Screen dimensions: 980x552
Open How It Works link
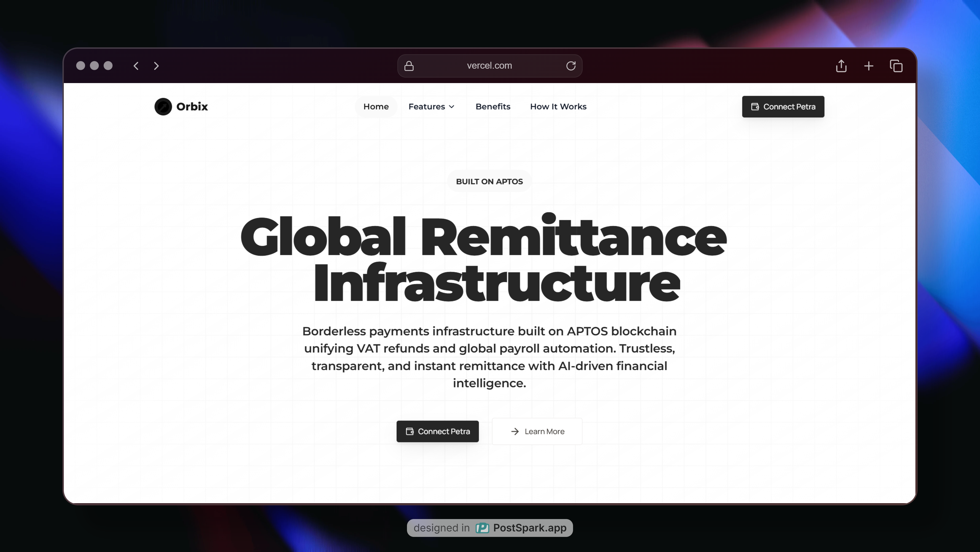(558, 107)
